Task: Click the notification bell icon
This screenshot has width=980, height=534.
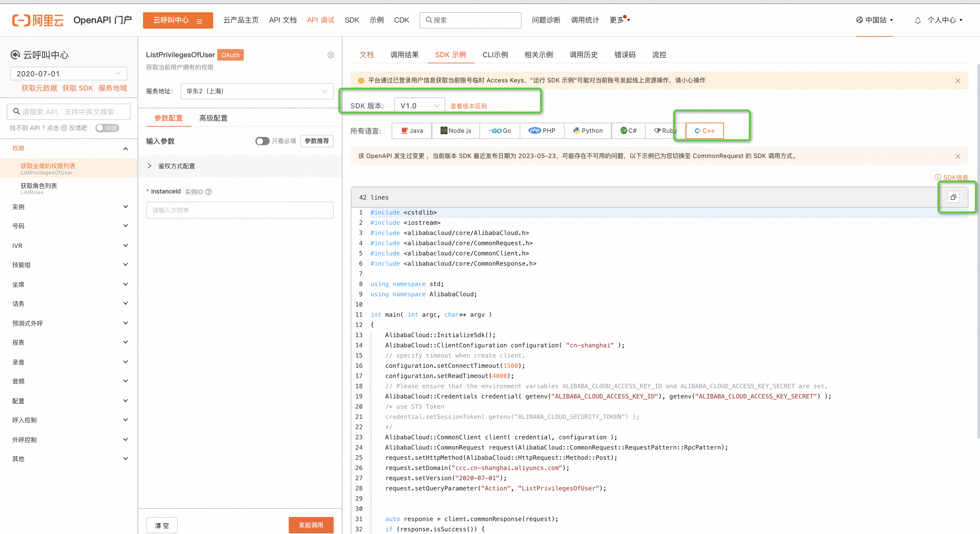Action: [x=918, y=20]
